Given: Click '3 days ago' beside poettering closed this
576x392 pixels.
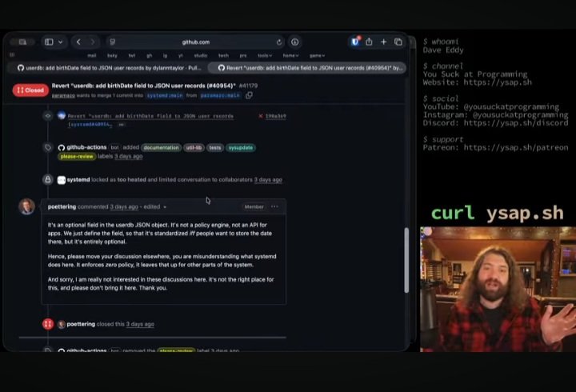Looking at the screenshot, I should [x=140, y=325].
